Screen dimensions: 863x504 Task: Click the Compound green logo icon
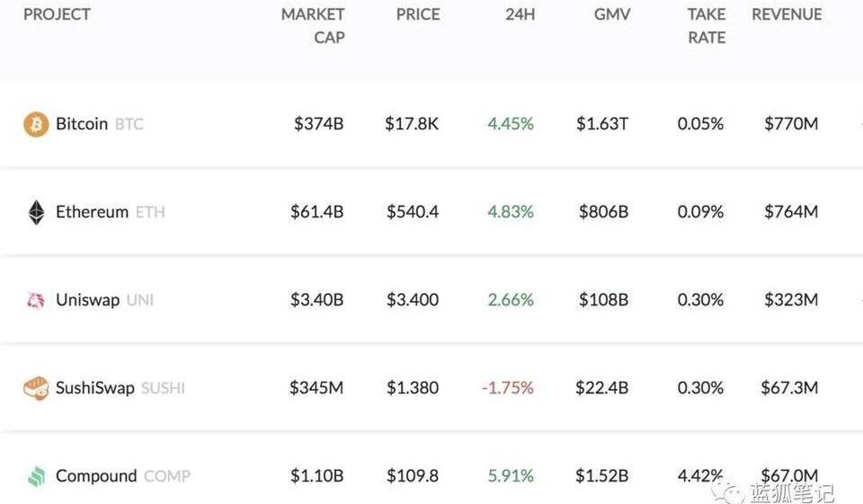36,476
